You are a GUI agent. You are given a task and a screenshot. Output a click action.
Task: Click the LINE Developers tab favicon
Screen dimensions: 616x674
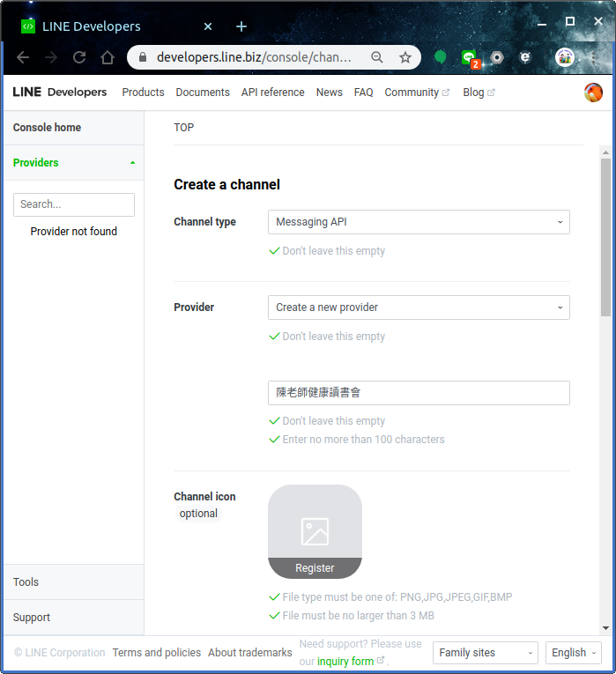(x=28, y=26)
